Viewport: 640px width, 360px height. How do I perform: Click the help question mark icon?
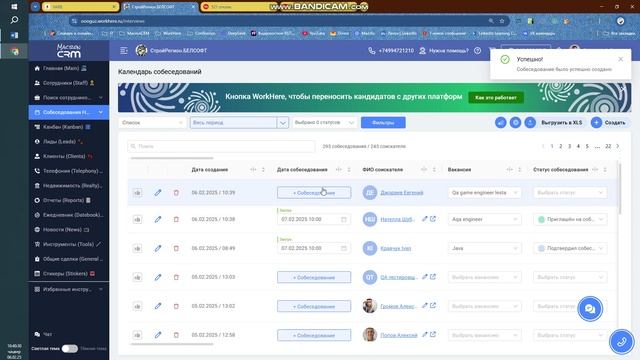point(477,51)
